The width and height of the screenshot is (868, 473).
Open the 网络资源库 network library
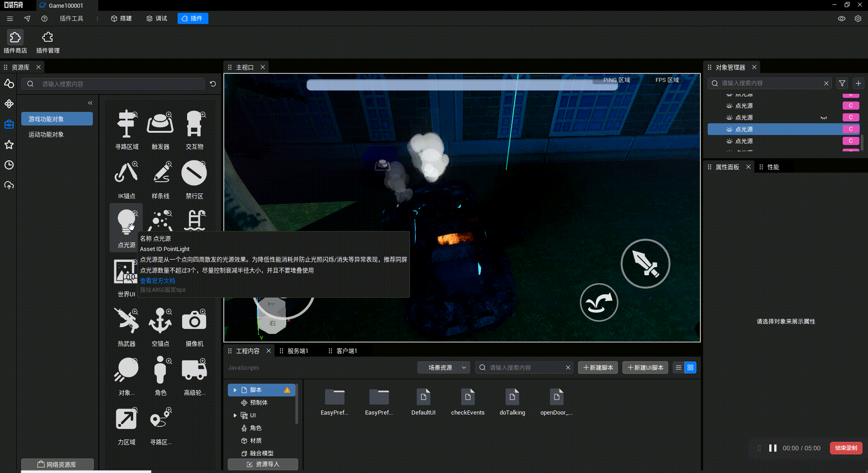pyautogui.click(x=57, y=464)
